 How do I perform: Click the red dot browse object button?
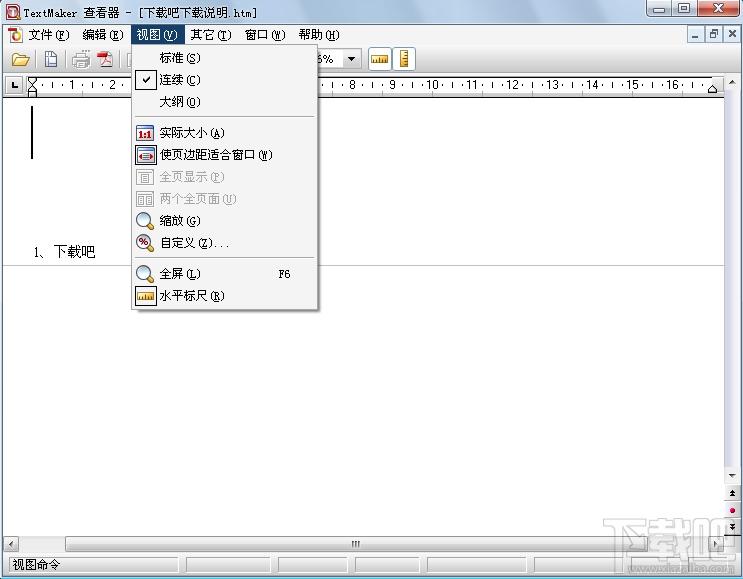[x=732, y=510]
